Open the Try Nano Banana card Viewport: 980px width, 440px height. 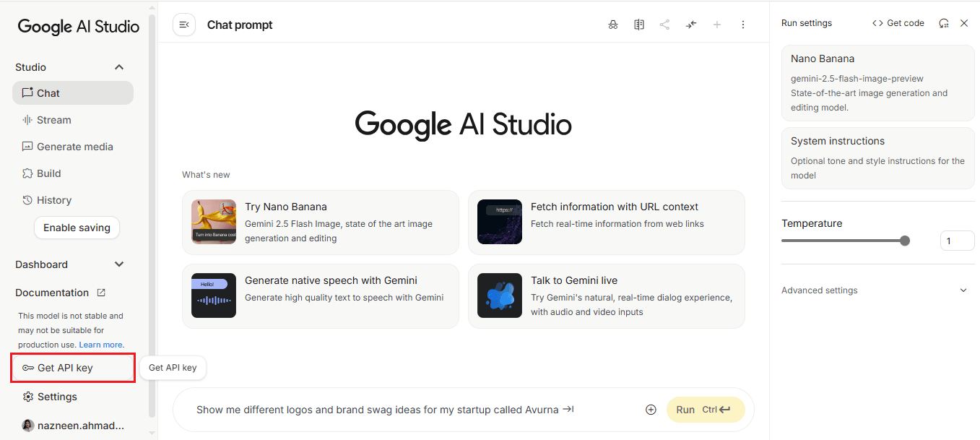[320, 222]
